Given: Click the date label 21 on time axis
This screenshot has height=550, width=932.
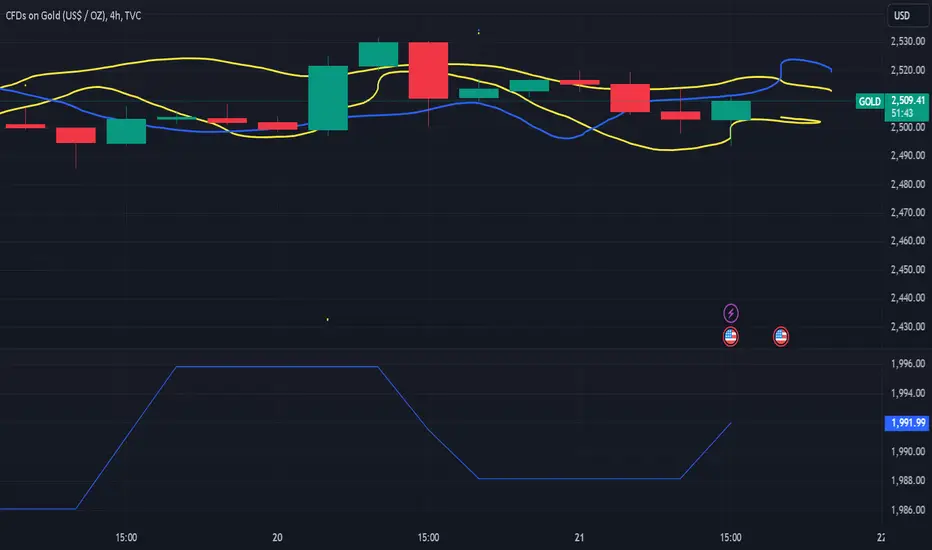Looking at the screenshot, I should click(579, 538).
